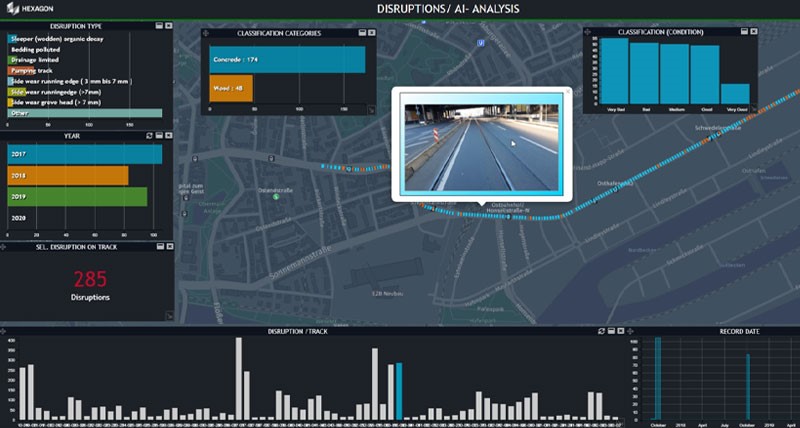Click move handle of Classification Categories panel
Viewport: 800px width, 428px height.
[x=206, y=33]
